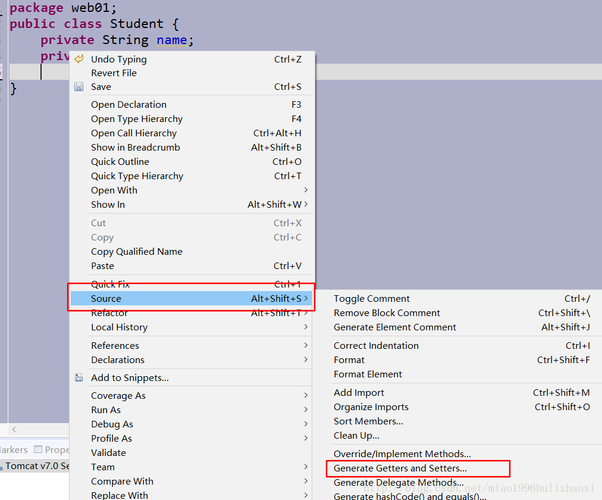Expand the Profile As submenu arrow
Image resolution: width=602 pixels, height=500 pixels.
pyautogui.click(x=306, y=438)
